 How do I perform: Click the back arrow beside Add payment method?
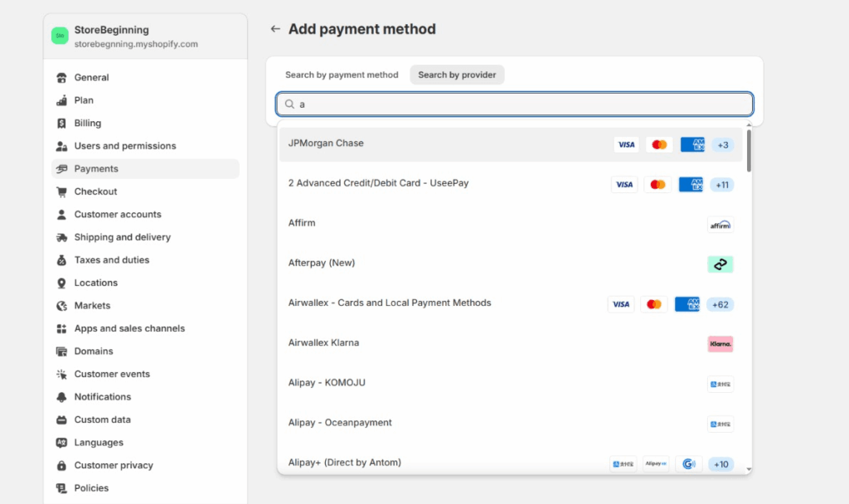pyautogui.click(x=275, y=29)
